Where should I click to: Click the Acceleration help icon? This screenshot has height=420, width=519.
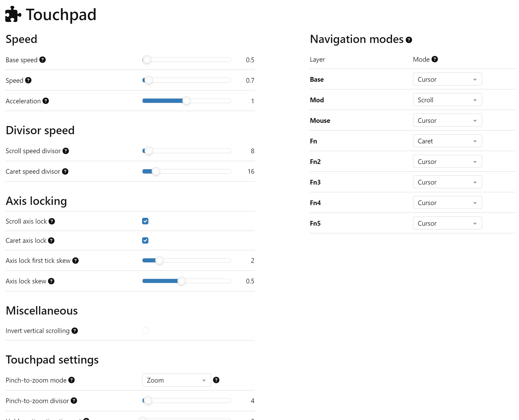pos(46,101)
